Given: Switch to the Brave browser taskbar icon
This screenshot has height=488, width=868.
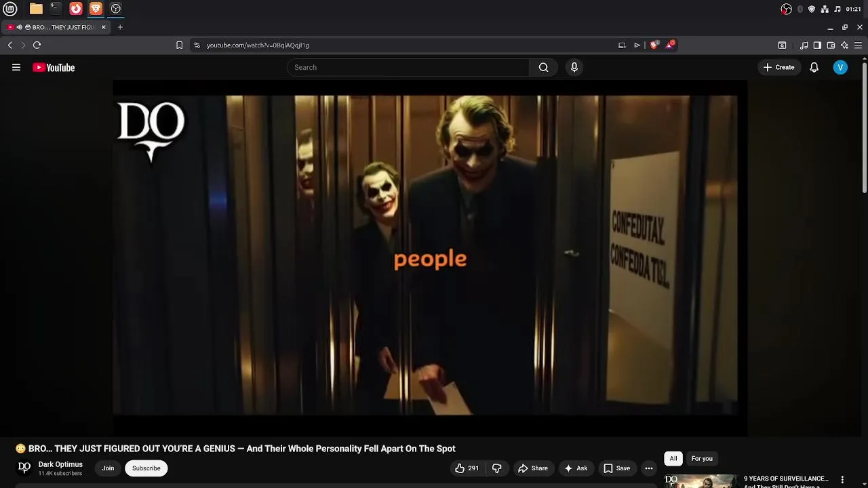Looking at the screenshot, I should 96,9.
